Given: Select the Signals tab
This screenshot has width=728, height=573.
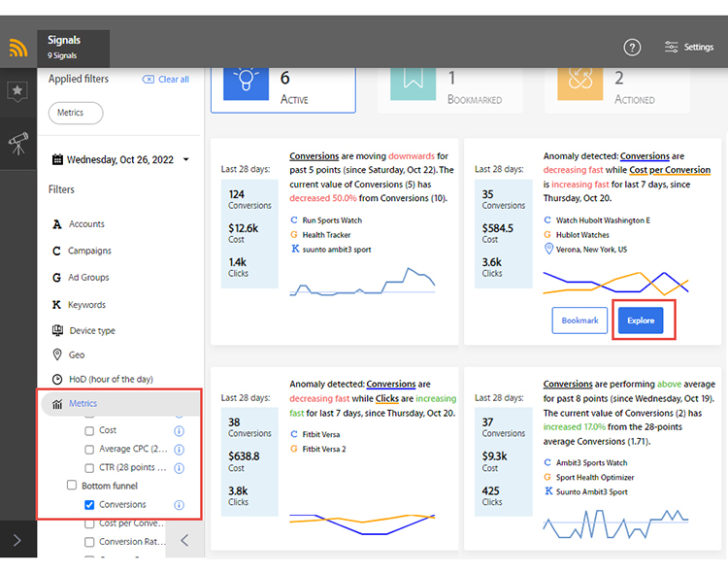Looking at the screenshot, I should coord(74,49).
